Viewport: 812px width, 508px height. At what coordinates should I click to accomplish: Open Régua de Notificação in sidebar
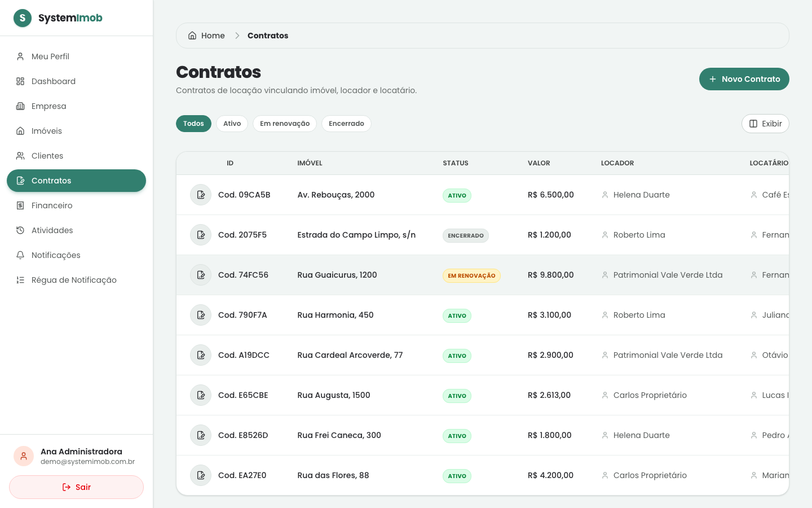[76, 280]
